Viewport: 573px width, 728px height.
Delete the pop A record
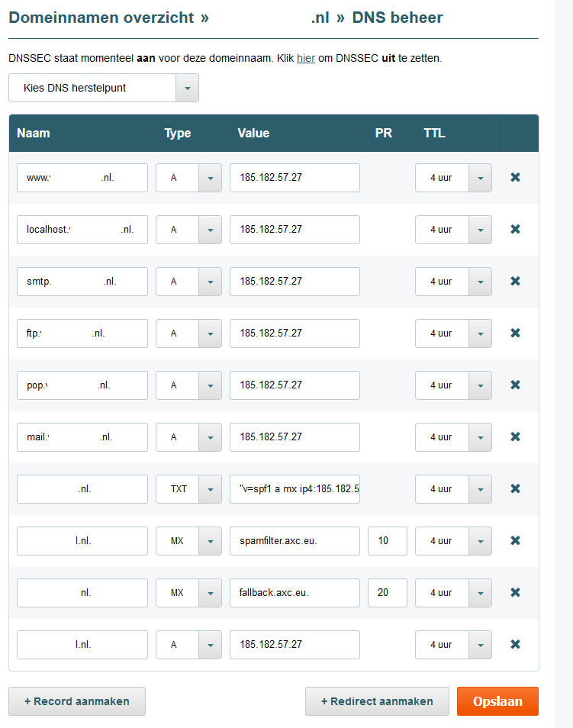point(515,385)
